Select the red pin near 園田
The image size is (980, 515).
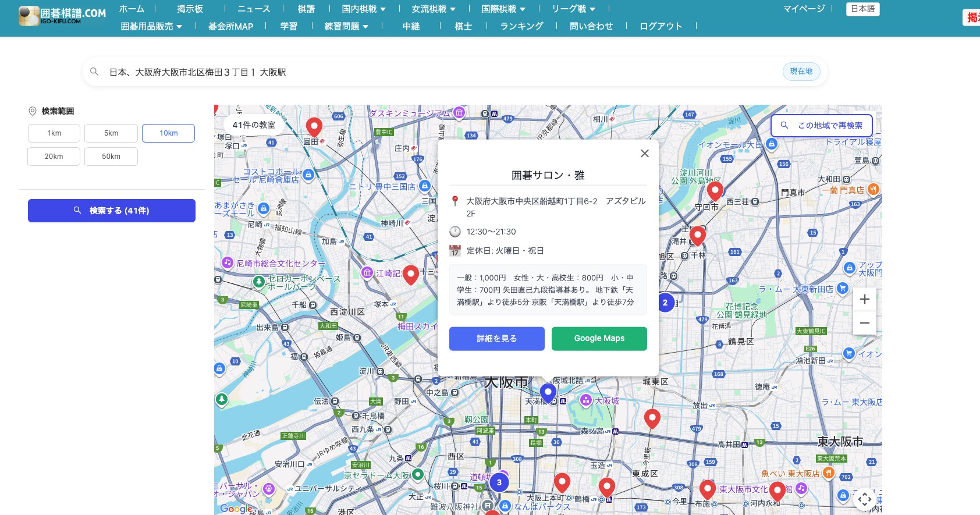click(314, 127)
